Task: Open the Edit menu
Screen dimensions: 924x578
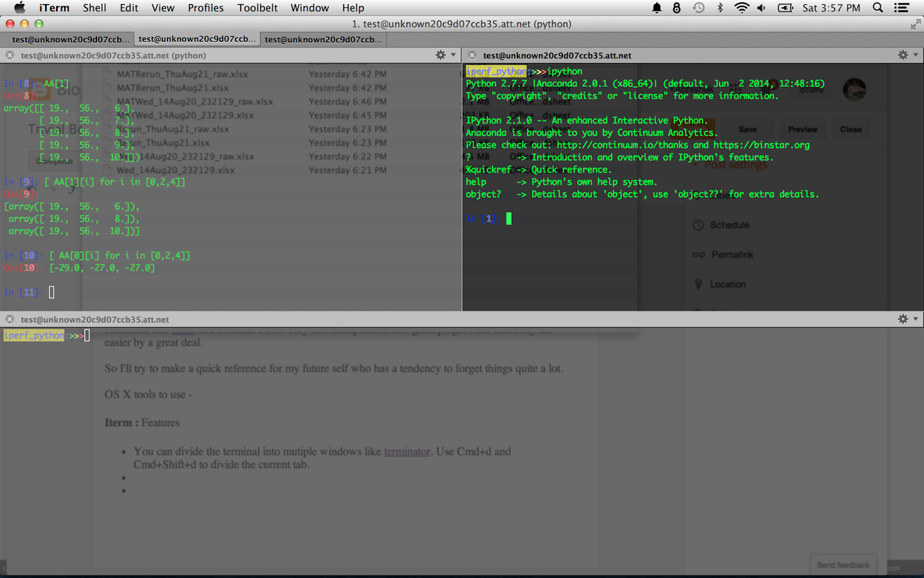Action: coord(129,8)
